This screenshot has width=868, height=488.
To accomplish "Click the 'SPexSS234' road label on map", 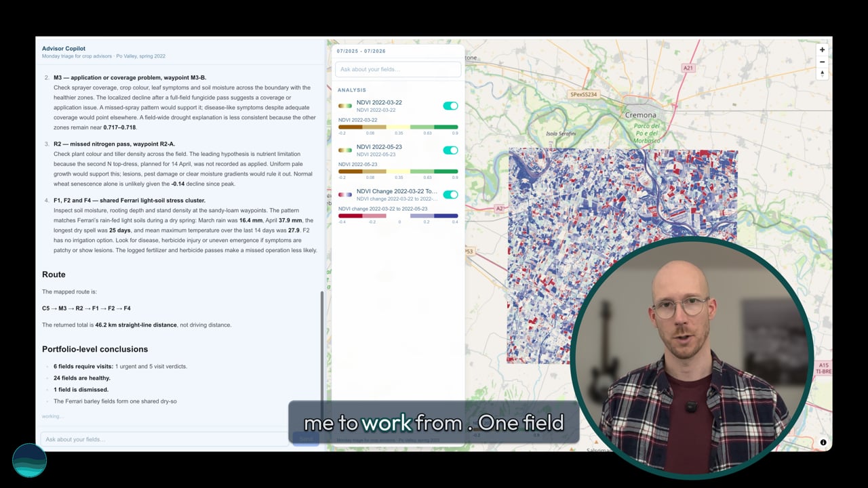I will 585,94.
